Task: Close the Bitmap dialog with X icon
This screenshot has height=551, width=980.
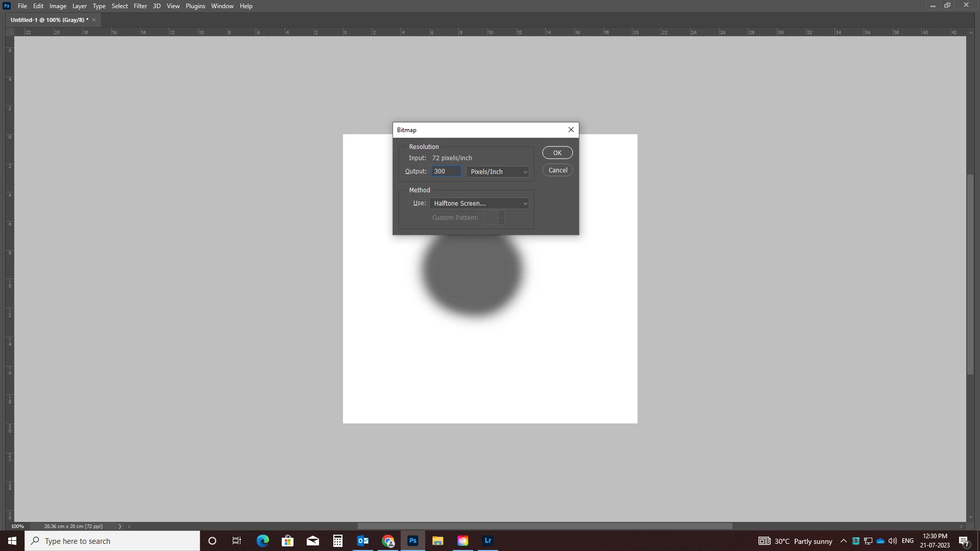Action: click(x=571, y=130)
